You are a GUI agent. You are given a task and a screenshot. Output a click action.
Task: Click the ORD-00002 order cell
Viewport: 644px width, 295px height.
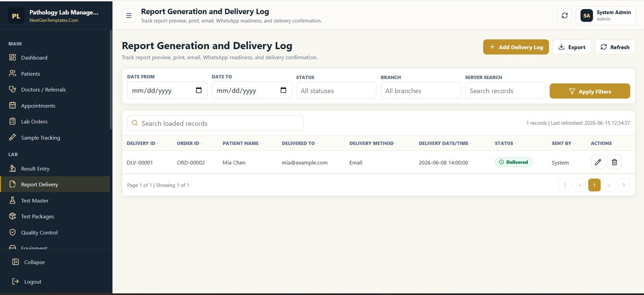pyautogui.click(x=191, y=162)
